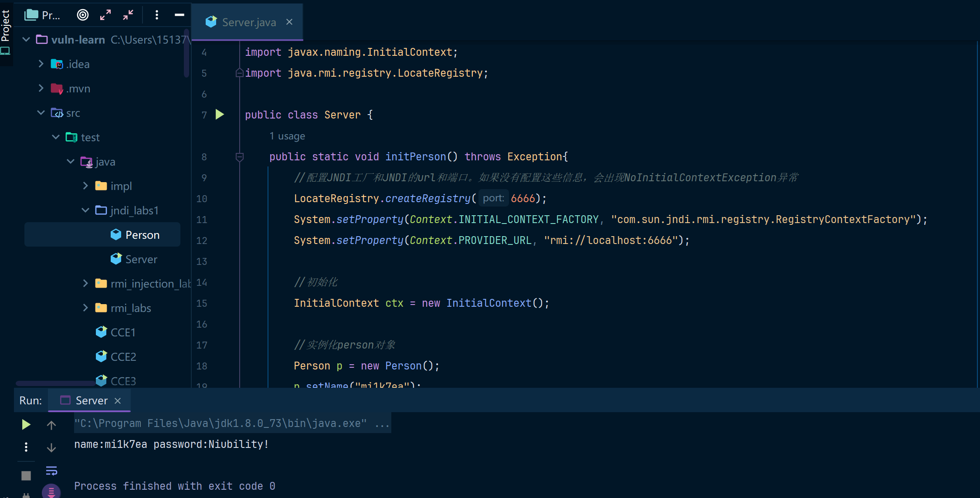Collapse the jndi_labs1 package
This screenshot has height=498, width=980.
coord(85,210)
